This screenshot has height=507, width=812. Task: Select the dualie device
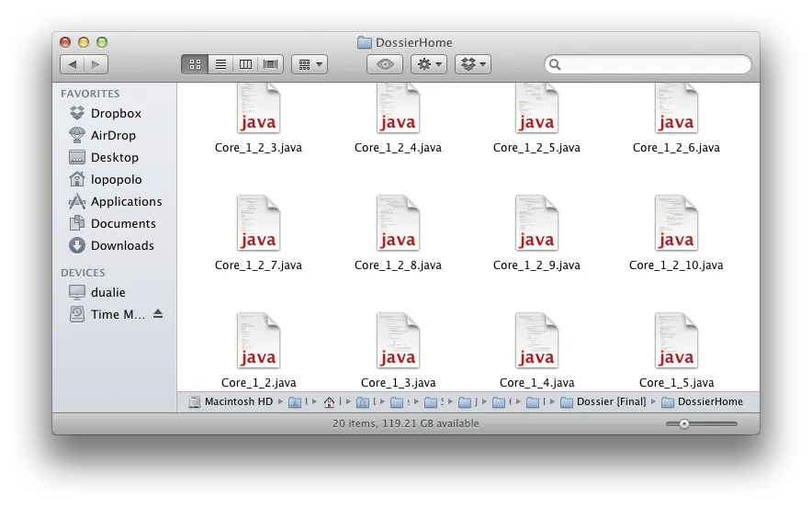97,292
